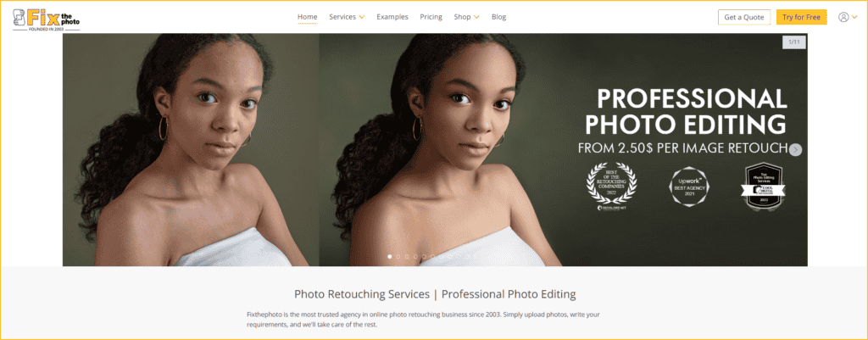Go to the Home menu item
The width and height of the screenshot is (868, 340).
tap(307, 17)
